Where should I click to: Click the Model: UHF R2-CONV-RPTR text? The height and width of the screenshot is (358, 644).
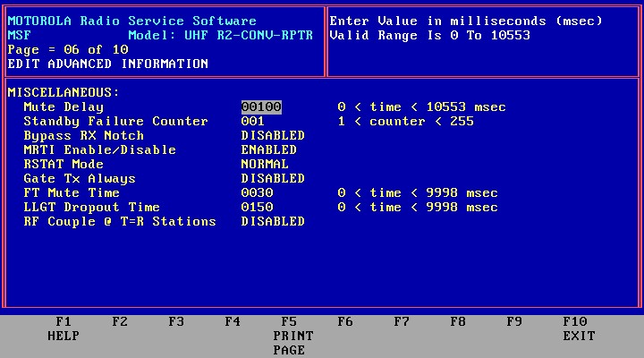click(221, 35)
